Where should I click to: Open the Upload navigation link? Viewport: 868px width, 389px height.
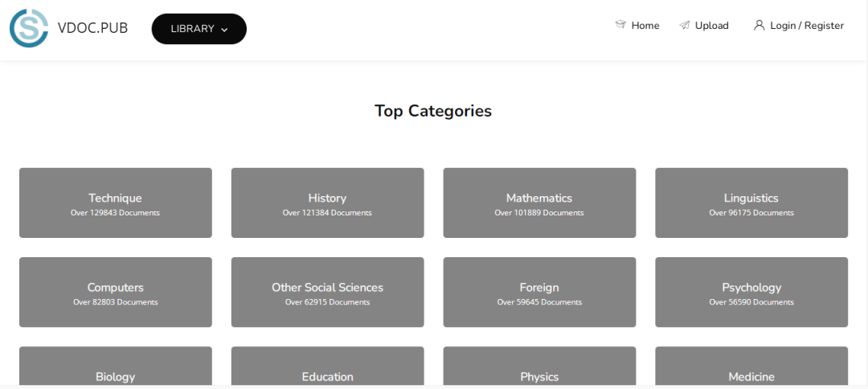tap(711, 26)
